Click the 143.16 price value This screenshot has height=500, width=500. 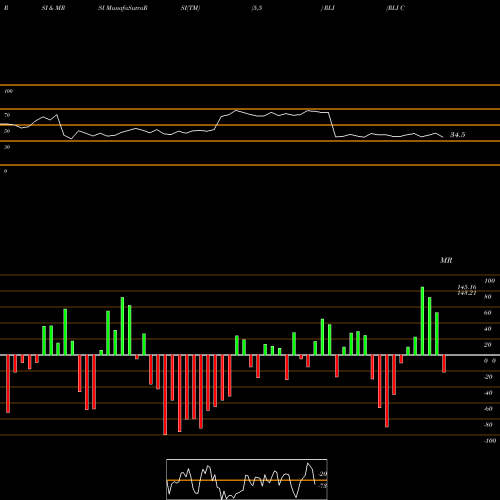click(467, 287)
